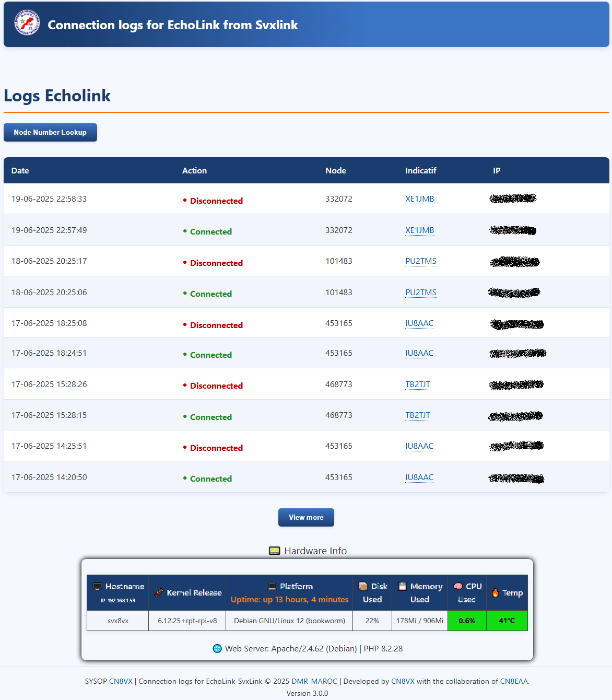This screenshot has width=612, height=700.
Task: Select the date 18-06-2025 20:25:17
Action: (x=49, y=261)
